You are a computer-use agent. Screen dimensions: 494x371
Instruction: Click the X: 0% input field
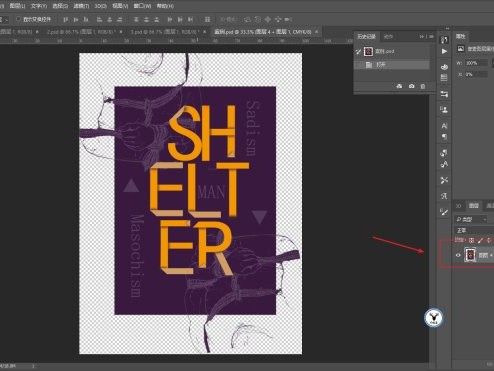[x=476, y=74]
